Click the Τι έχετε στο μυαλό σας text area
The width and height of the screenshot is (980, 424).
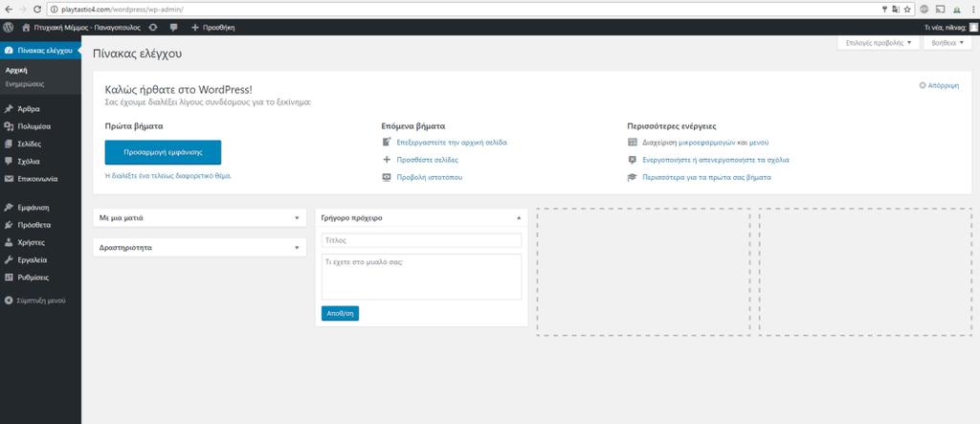coord(421,277)
